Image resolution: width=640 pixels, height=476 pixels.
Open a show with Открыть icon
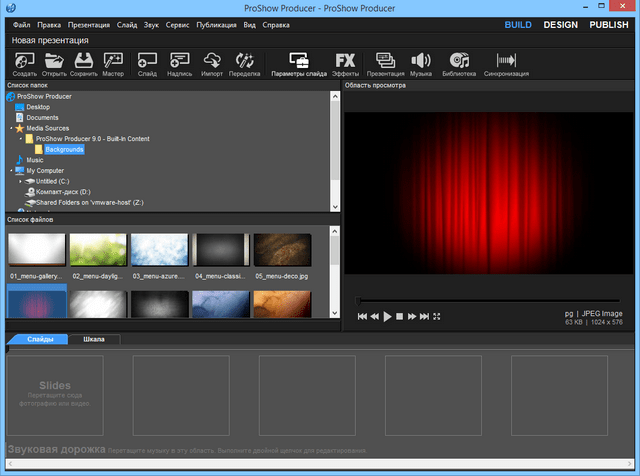(54, 62)
